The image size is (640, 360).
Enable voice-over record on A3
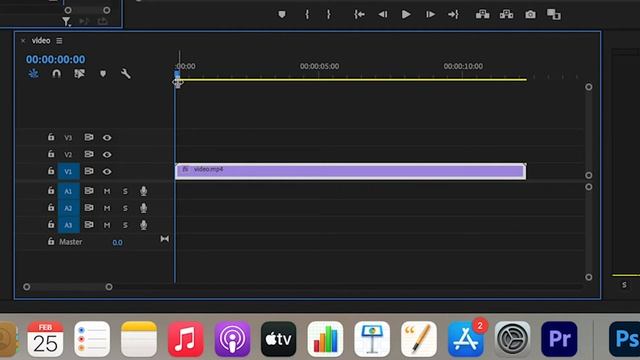pyautogui.click(x=143, y=225)
